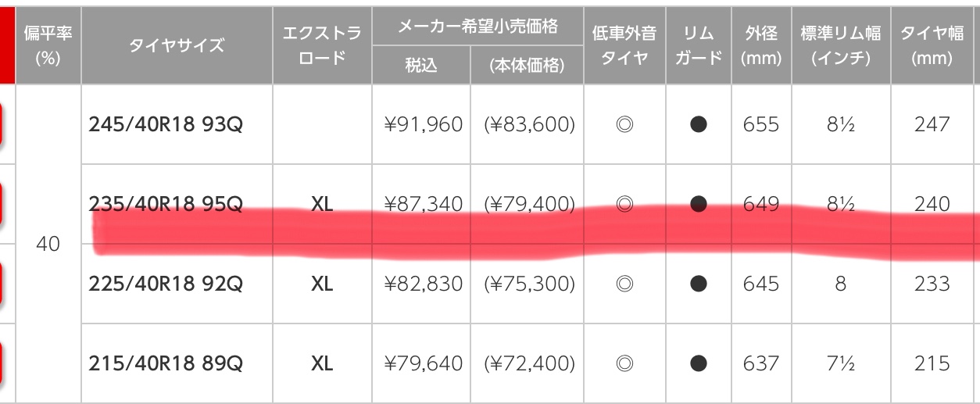Click the ¥79,640 tax-included price
The width and height of the screenshot is (980, 404).
tap(423, 363)
